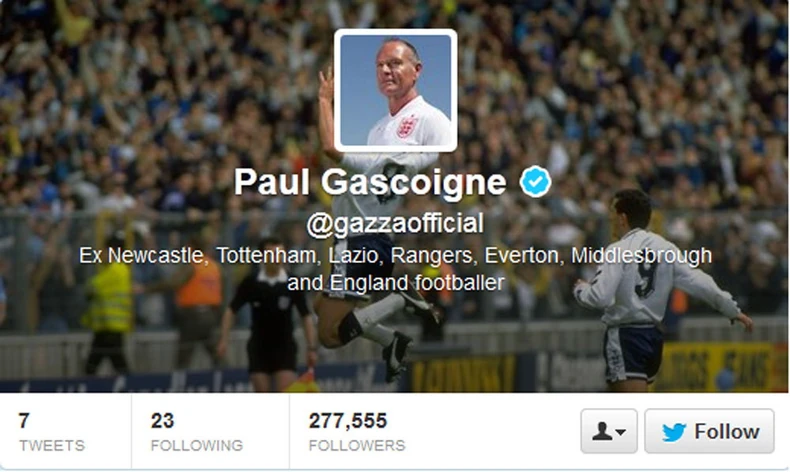Click the small caret beside person icon
Viewport: 790px width, 472px height.
tap(621, 432)
